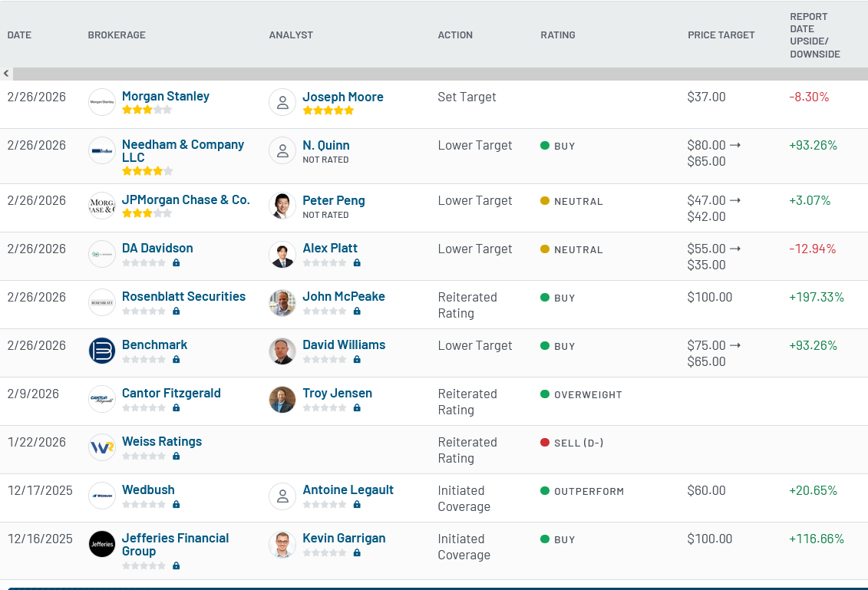Screen dimensions: 868x590
Task: Open N. Quinn analyst profile
Action: (325, 145)
